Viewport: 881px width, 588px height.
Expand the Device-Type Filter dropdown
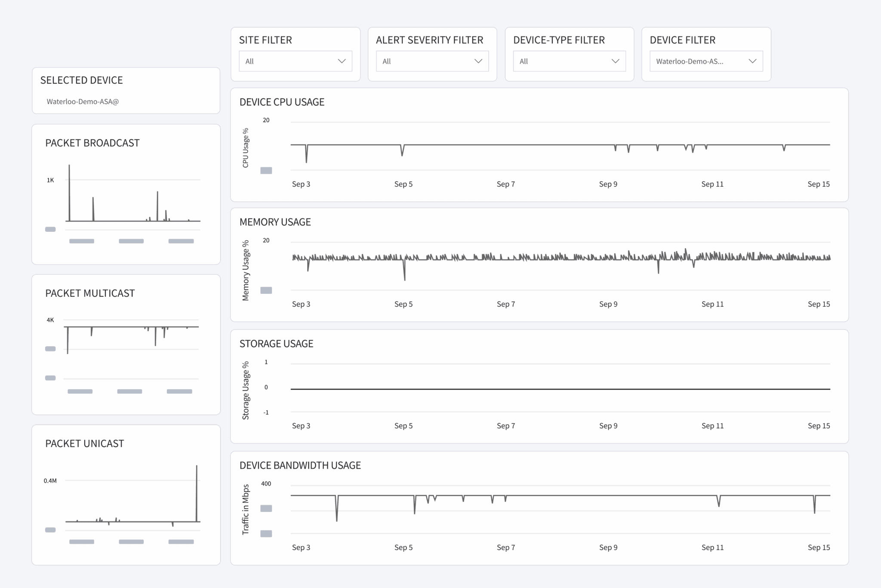pyautogui.click(x=569, y=61)
